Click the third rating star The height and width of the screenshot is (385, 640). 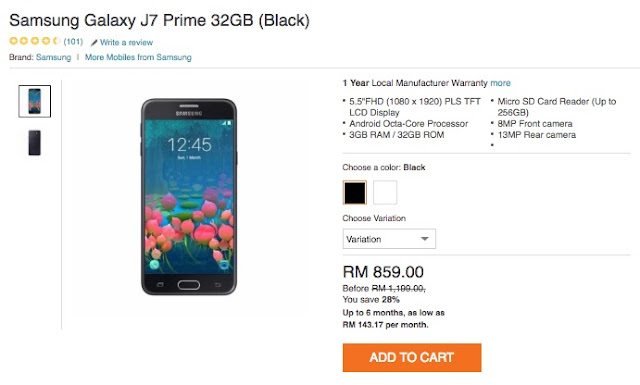pyautogui.click(x=35, y=41)
